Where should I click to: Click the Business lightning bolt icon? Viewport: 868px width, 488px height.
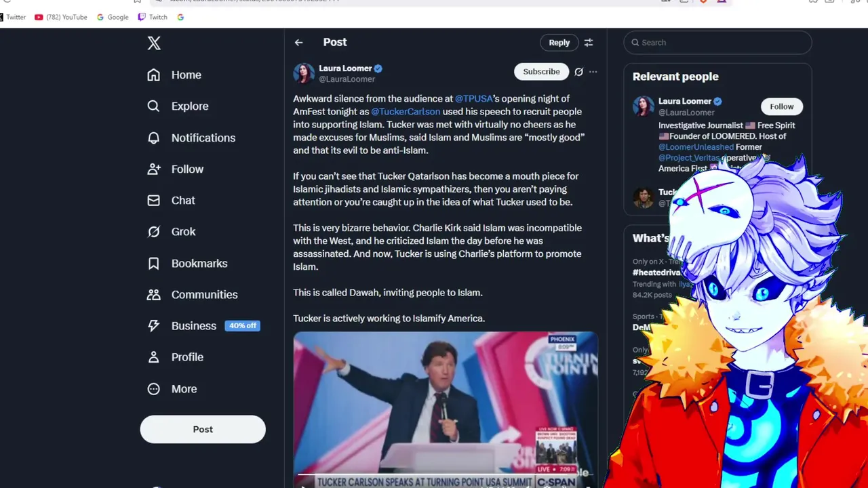pyautogui.click(x=154, y=325)
